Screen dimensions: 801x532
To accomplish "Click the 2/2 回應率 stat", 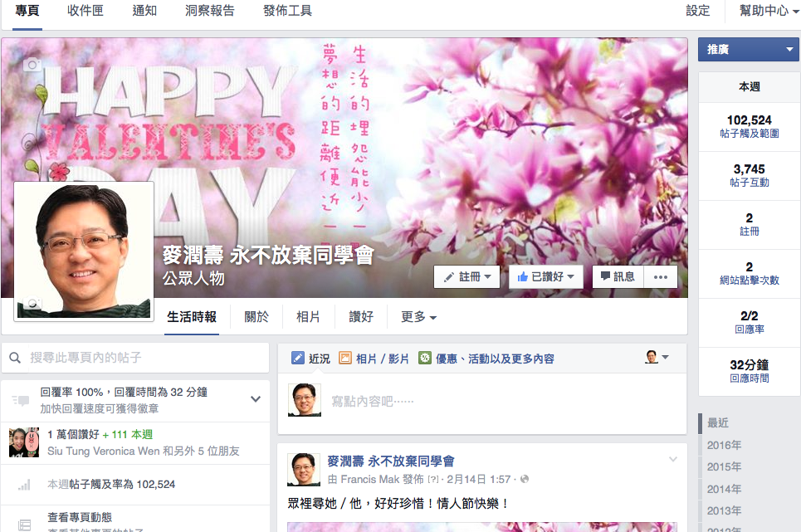I will click(750, 323).
